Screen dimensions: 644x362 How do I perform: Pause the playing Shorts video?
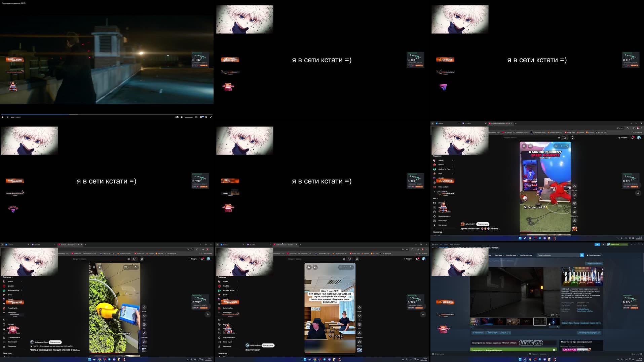point(524,146)
